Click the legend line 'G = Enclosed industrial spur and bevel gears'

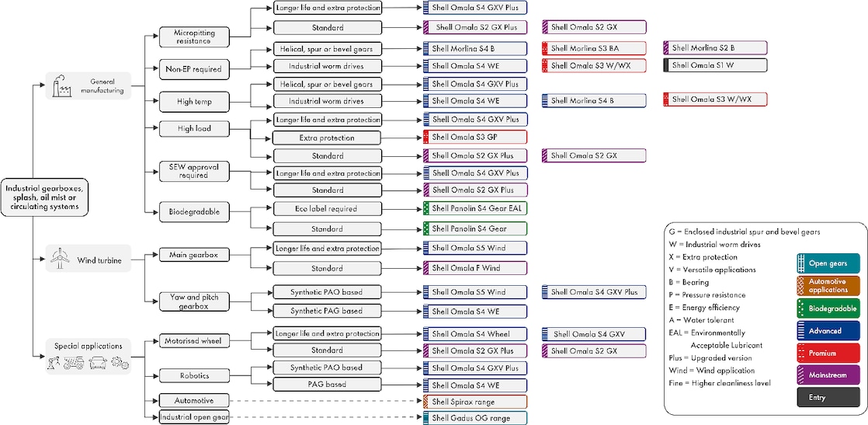click(x=745, y=232)
